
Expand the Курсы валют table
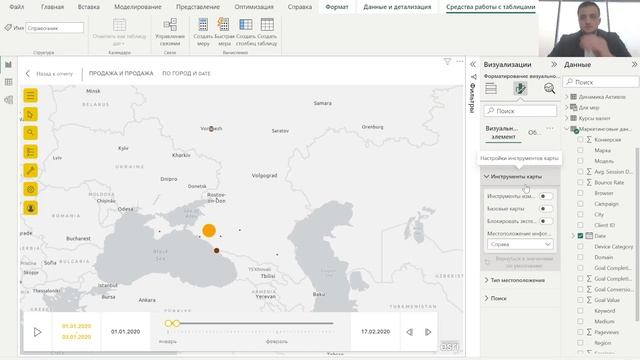[567, 118]
